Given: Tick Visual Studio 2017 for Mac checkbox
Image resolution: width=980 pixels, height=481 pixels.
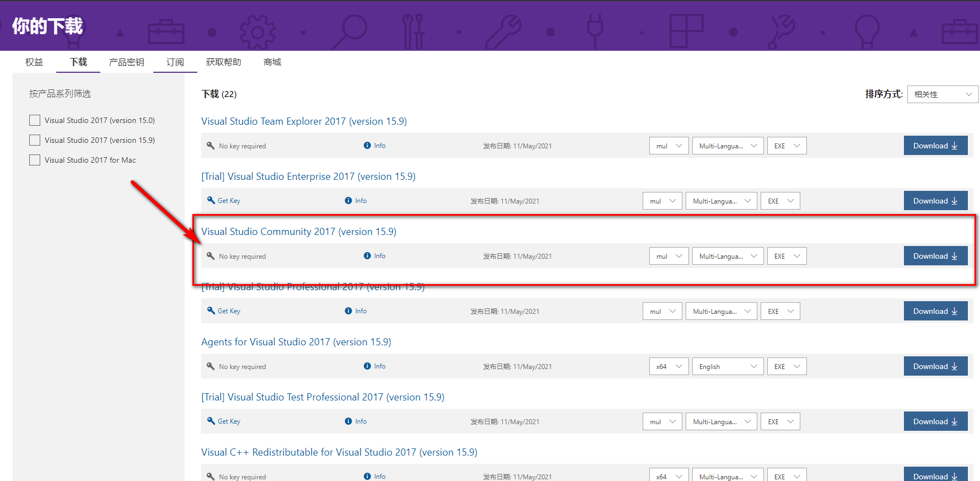Looking at the screenshot, I should click(35, 160).
